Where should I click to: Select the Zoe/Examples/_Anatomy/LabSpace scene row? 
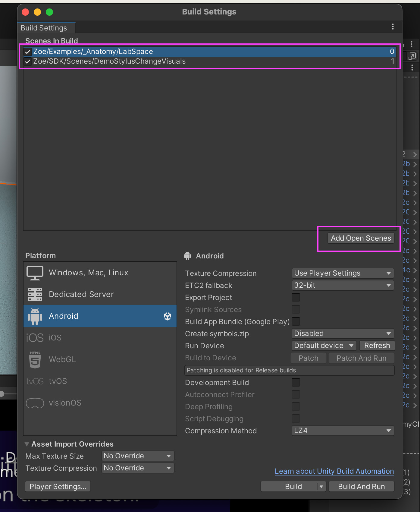(209, 52)
